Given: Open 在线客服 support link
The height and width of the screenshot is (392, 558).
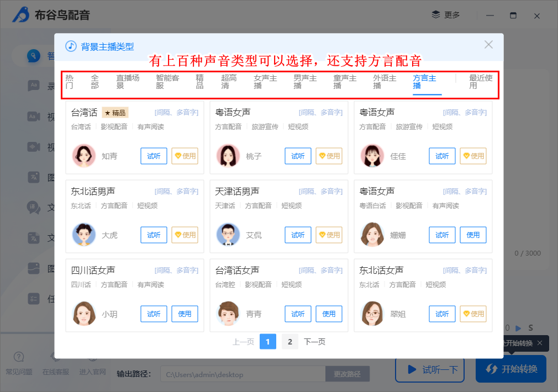Looking at the screenshot, I should pos(55,363).
